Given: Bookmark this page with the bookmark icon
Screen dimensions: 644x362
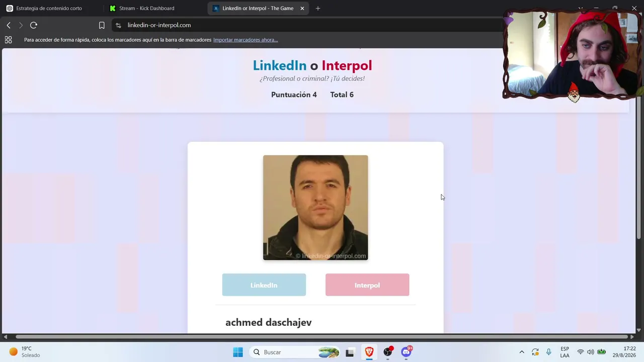Looking at the screenshot, I should [x=102, y=25].
